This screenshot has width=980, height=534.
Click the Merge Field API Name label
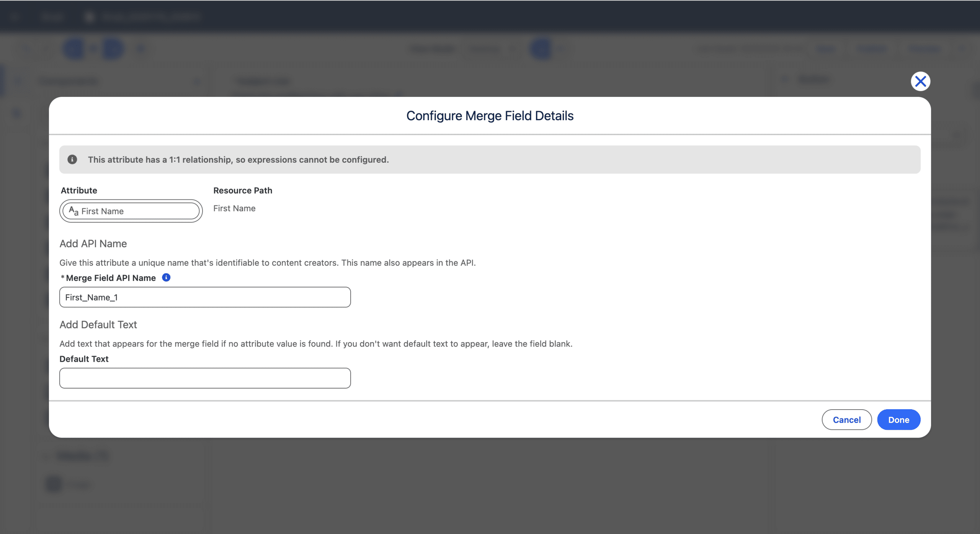pyautogui.click(x=111, y=278)
